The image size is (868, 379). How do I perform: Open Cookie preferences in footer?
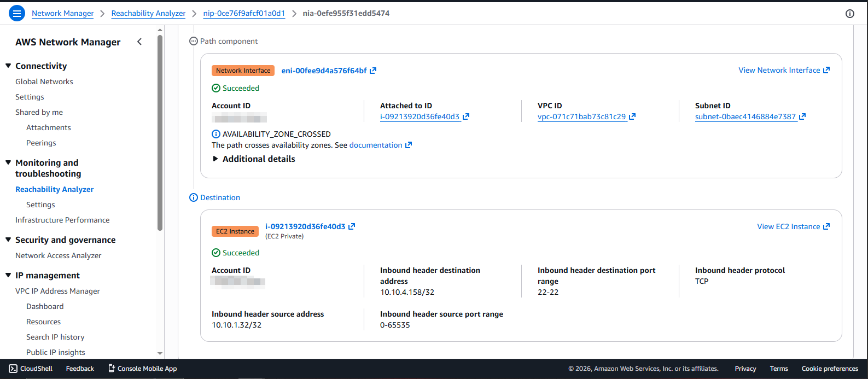(830, 369)
